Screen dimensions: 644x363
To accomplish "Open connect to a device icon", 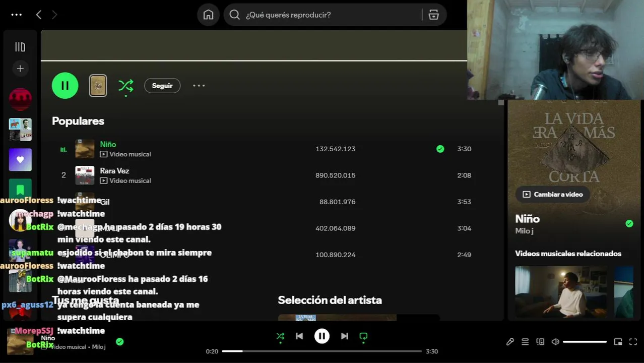I will [540, 342].
